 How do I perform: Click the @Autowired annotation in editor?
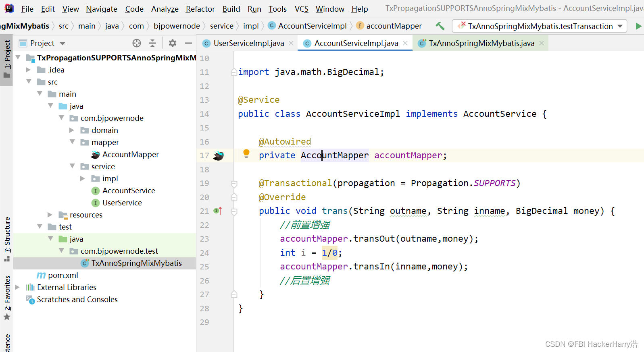tap(285, 142)
